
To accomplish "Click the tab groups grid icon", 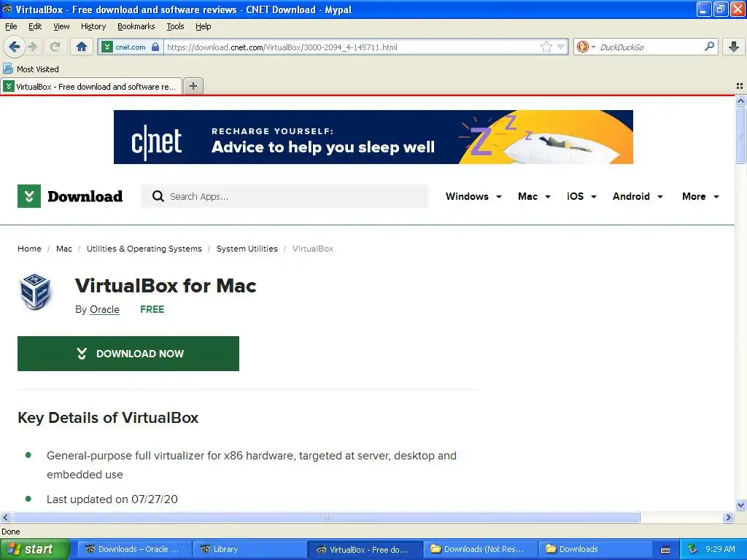I will [740, 86].
